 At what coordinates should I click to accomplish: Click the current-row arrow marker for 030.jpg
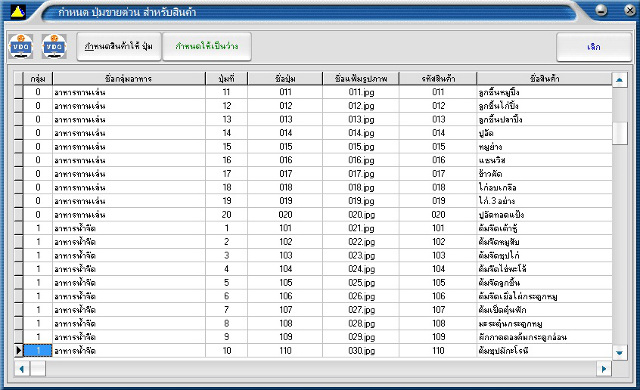(x=19, y=350)
